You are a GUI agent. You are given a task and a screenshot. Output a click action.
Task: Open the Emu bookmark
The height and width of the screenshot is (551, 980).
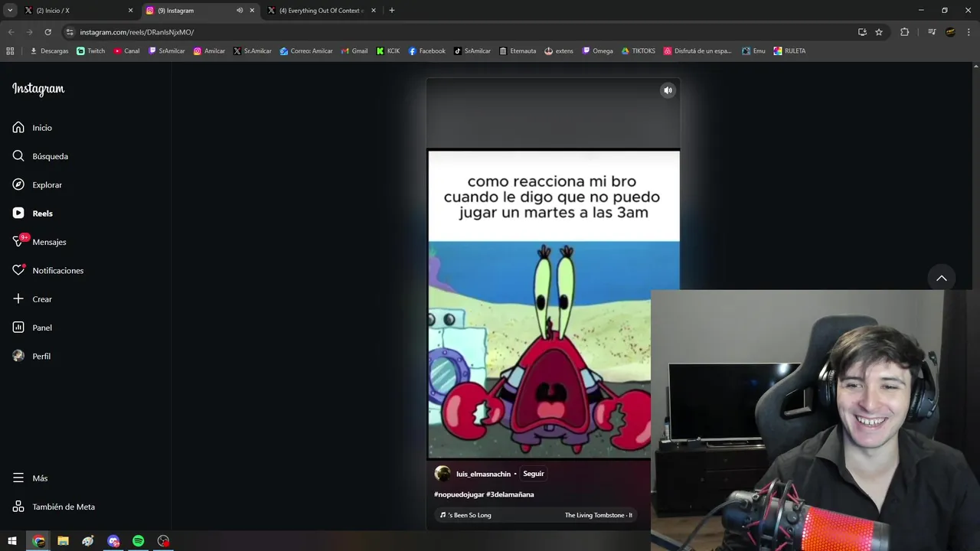753,51
